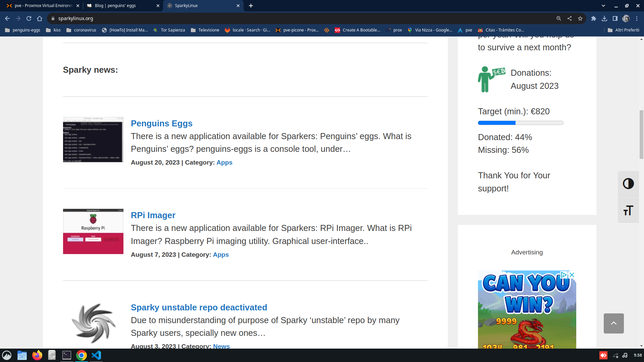The height and width of the screenshot is (362, 644).
Task: Toggle high contrast mode button
Action: [x=628, y=184]
